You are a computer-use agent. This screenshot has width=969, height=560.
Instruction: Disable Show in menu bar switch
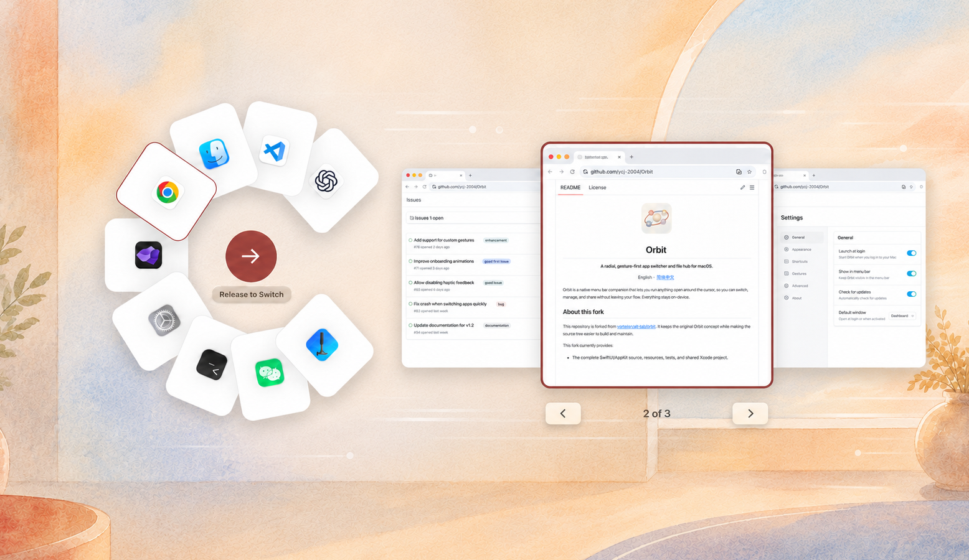click(912, 274)
